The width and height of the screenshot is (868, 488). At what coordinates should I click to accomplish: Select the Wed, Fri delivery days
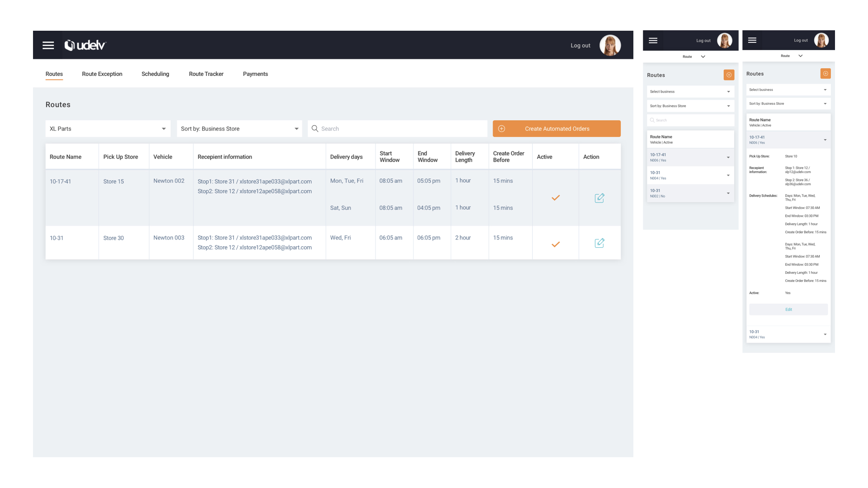click(340, 238)
